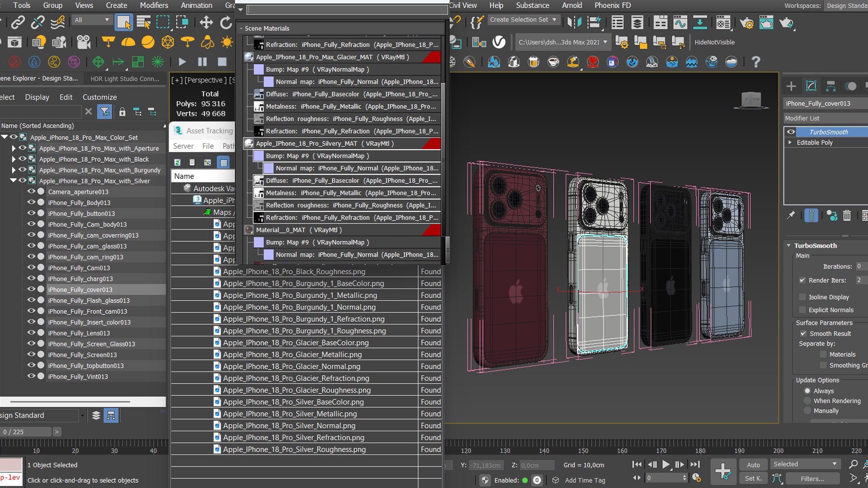
Task: Collapse the TurboSmooth rollout
Action: click(x=788, y=246)
